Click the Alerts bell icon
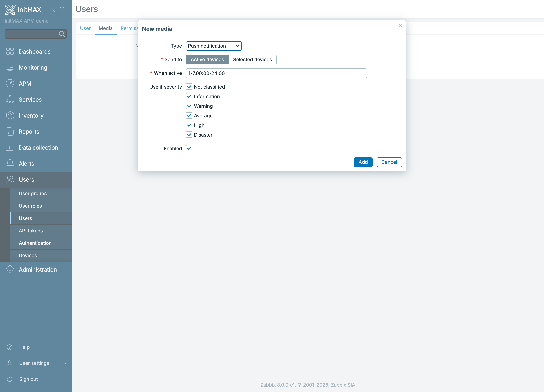544x392 pixels. 10,163
